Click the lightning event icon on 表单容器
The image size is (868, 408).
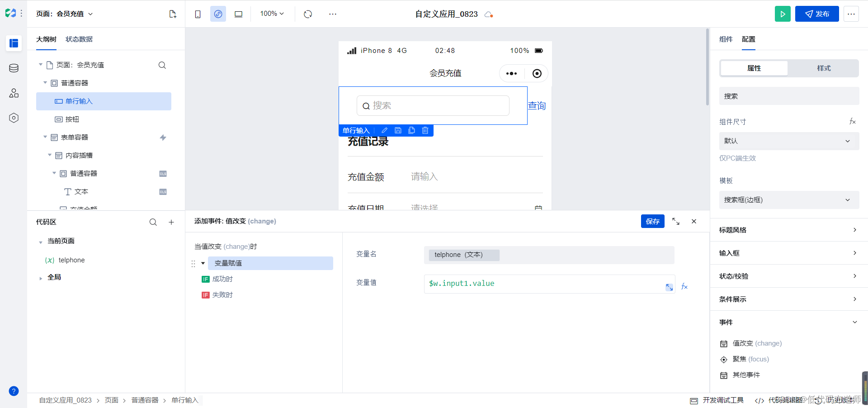[163, 138]
